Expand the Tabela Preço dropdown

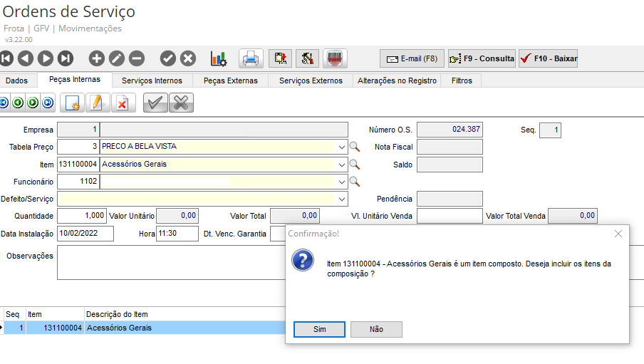click(x=341, y=147)
